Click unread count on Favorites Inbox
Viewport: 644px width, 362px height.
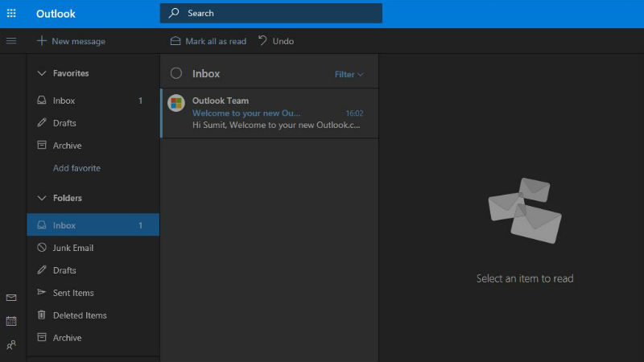tap(140, 101)
